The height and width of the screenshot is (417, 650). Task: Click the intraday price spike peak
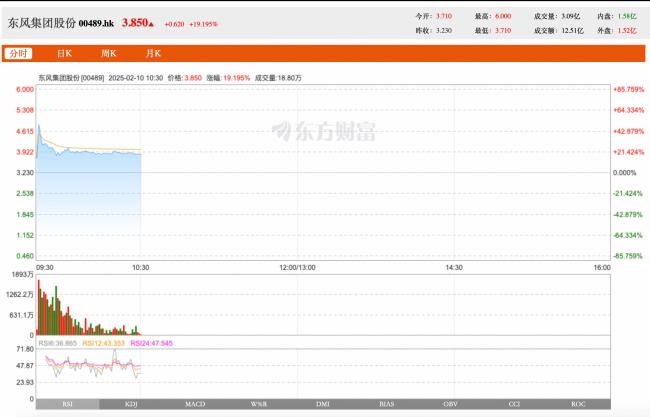tap(39, 125)
